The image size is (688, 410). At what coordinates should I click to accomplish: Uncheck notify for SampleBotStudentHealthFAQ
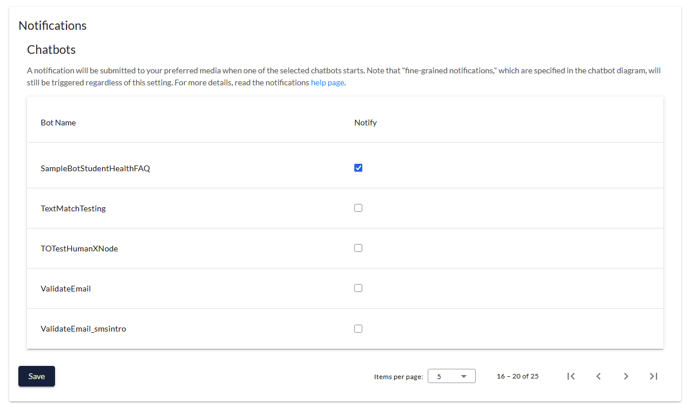tap(358, 168)
